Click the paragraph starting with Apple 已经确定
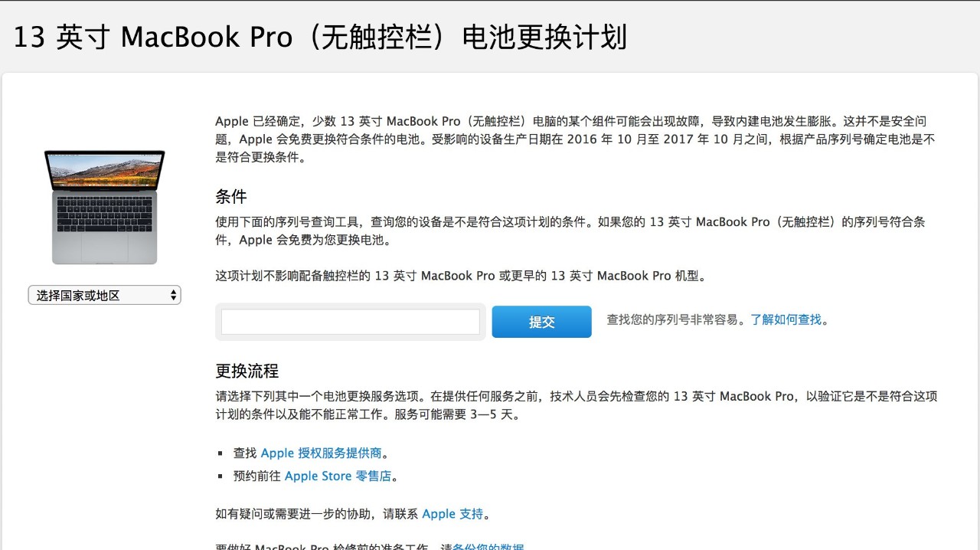This screenshot has height=550, width=980. click(x=575, y=139)
